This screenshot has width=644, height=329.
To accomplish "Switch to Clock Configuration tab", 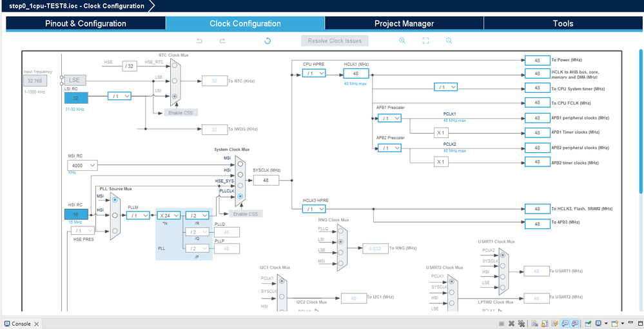I will point(245,23).
